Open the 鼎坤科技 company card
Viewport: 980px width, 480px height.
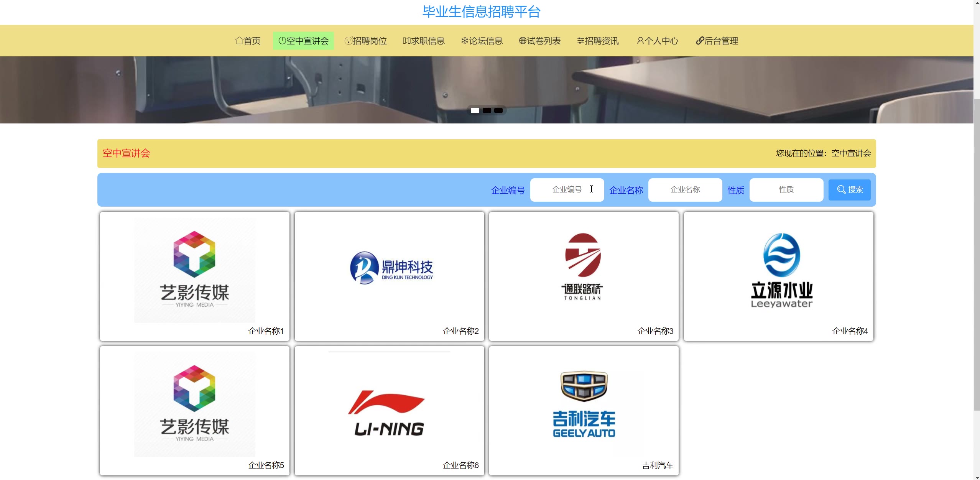[x=389, y=276]
